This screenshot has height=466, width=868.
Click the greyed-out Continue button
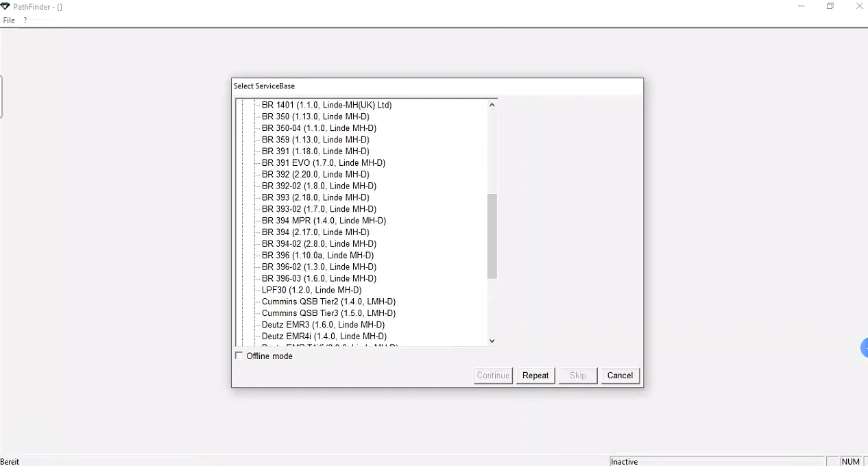493,376
